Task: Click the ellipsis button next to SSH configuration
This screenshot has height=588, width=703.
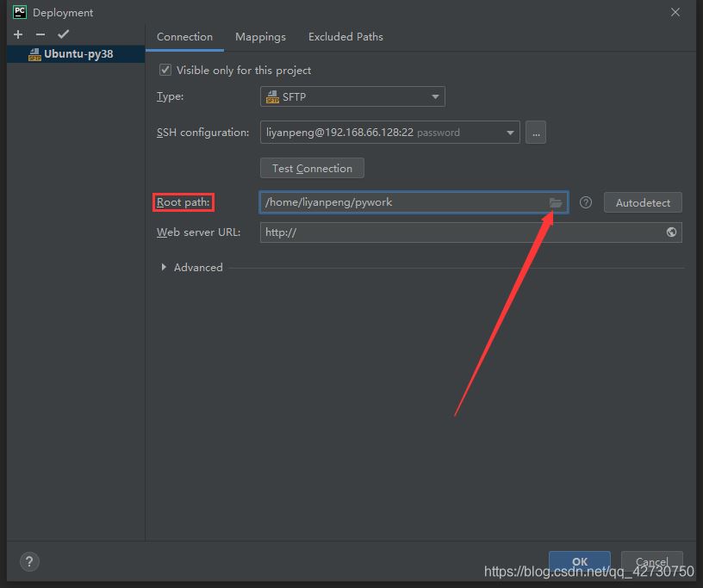Action: [x=536, y=133]
